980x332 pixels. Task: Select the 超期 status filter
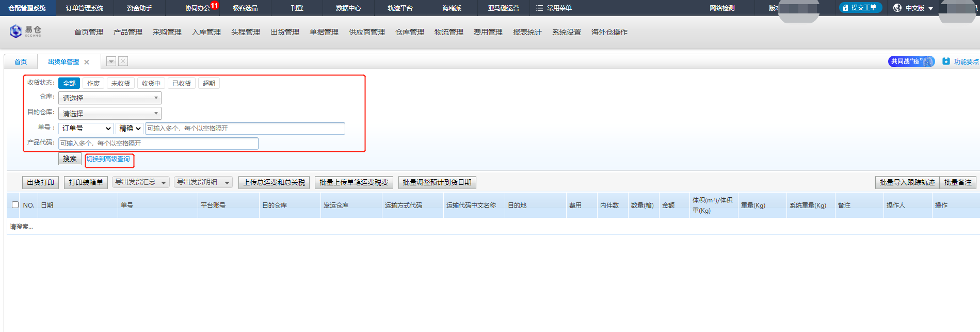(x=209, y=84)
